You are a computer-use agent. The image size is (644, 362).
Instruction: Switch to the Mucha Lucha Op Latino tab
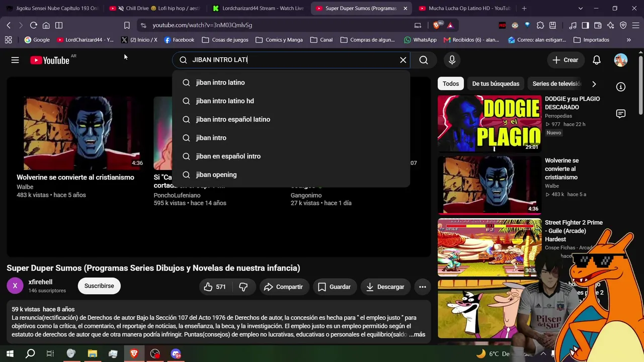[465, 8]
